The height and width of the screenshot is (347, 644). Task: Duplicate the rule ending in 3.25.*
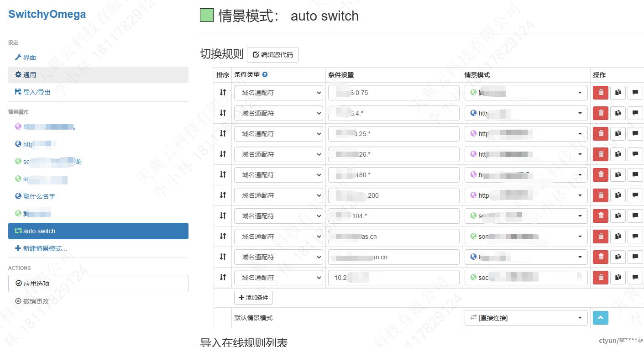coord(618,134)
